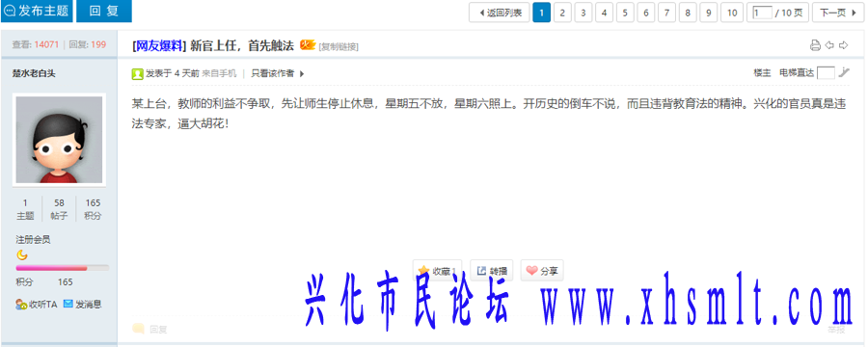
Task: Click 发消息 envelope message icon
Action: pyautogui.click(x=68, y=304)
